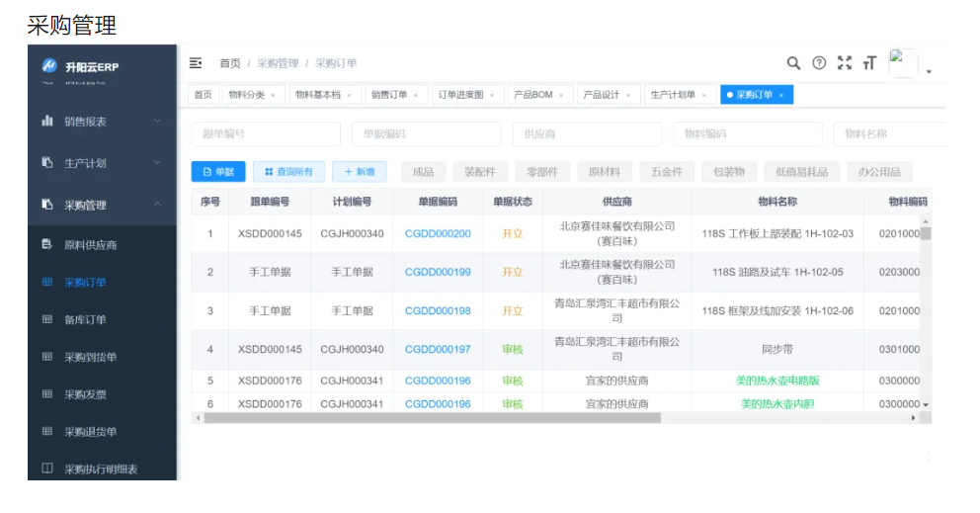Toggle fullscreen mode icon
This screenshot has width=980, height=513.
845,63
